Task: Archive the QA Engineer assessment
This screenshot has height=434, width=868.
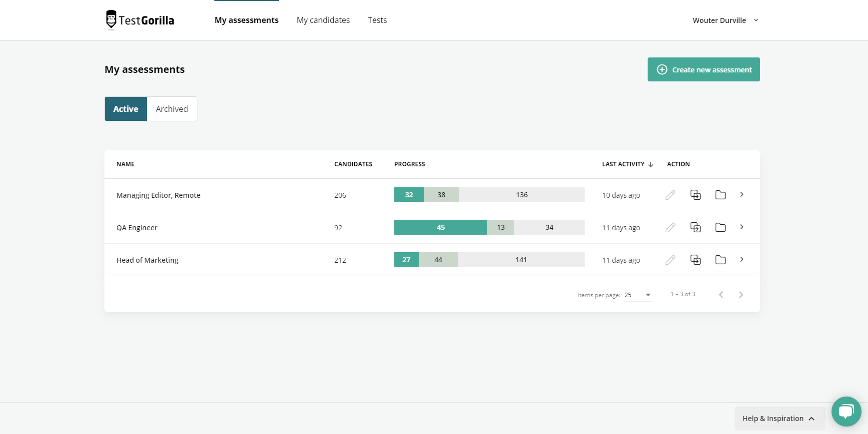Action: 720,227
